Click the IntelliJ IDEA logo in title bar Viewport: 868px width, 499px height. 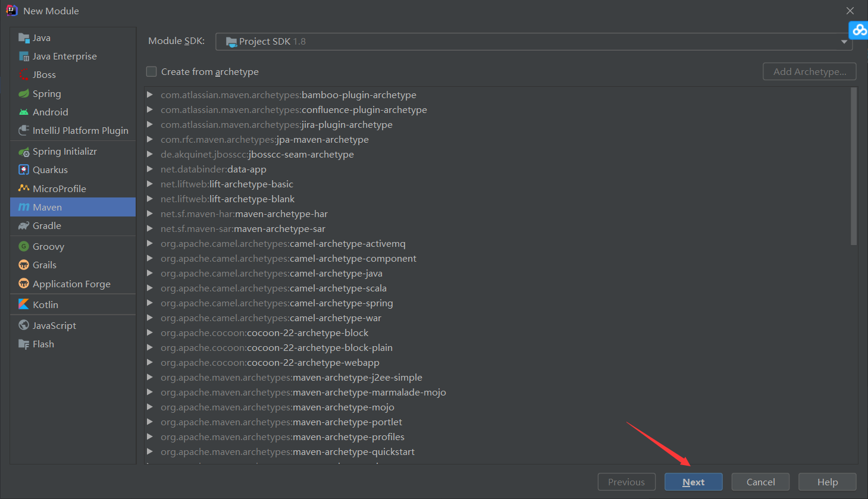click(x=11, y=11)
